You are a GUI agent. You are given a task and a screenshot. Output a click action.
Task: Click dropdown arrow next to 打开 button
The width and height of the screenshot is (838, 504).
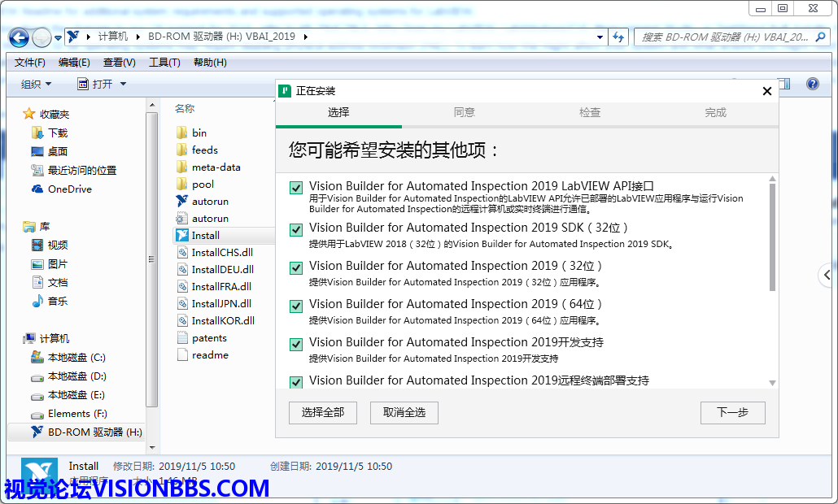point(124,84)
